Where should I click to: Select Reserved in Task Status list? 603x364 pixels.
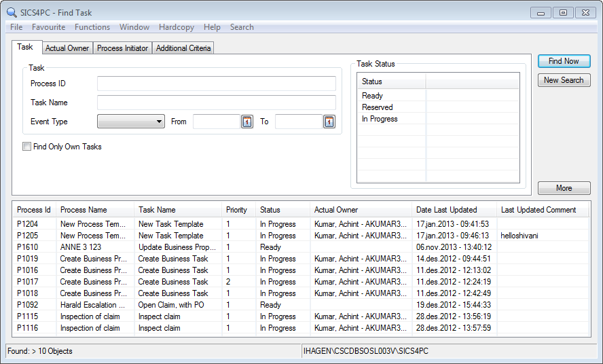(x=438, y=107)
